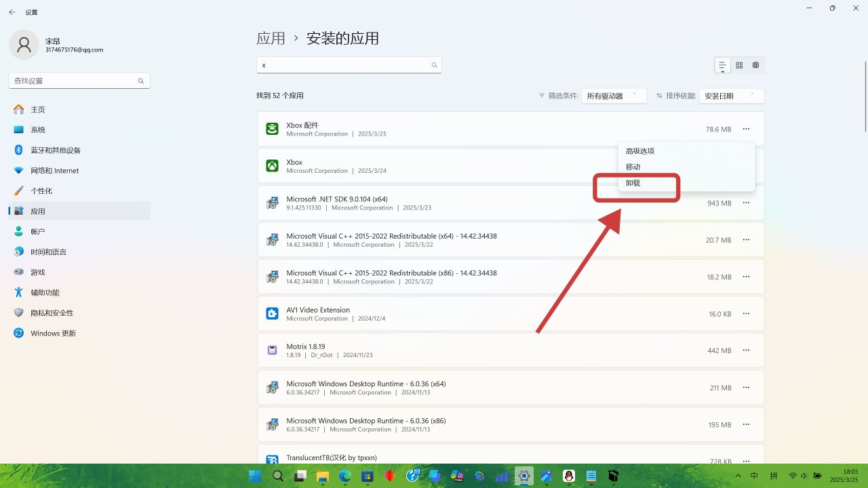Open the 主页 settings page
Viewport: 868px width, 488px height.
(x=79, y=110)
